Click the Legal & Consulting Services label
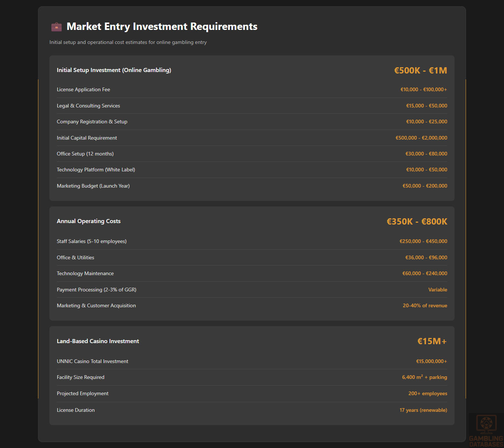This screenshot has width=504, height=448. click(x=89, y=106)
